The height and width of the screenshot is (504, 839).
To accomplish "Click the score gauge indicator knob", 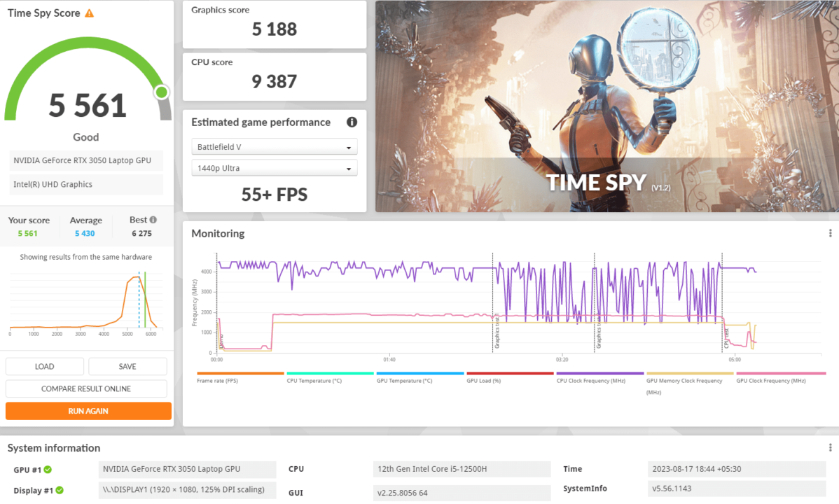I will pos(161,92).
